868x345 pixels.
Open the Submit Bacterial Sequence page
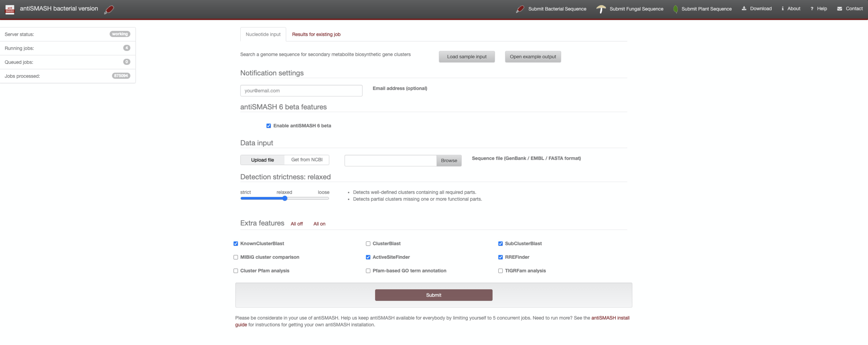point(557,9)
